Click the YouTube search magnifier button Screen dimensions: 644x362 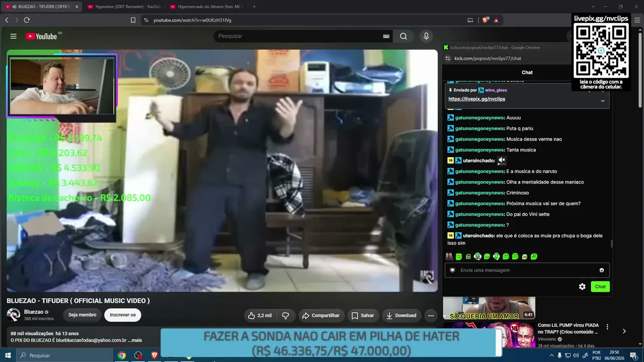click(x=404, y=36)
